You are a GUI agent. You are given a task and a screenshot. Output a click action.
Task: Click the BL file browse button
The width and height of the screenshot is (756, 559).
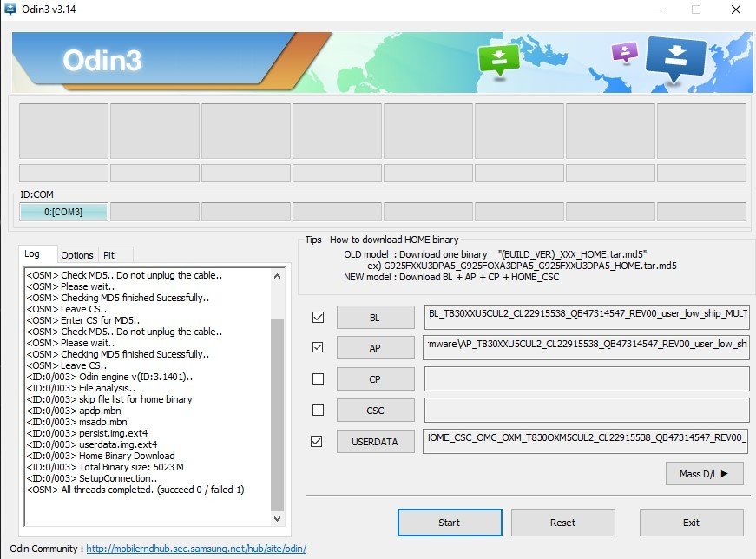(x=375, y=318)
